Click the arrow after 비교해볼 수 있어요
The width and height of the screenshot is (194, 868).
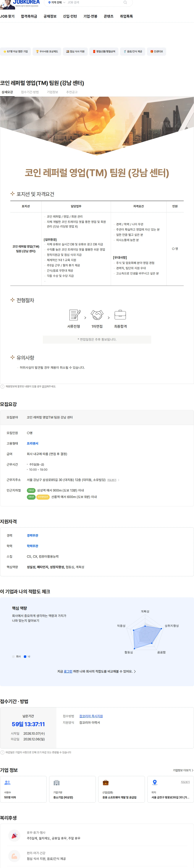pyautogui.click(x=135, y=671)
